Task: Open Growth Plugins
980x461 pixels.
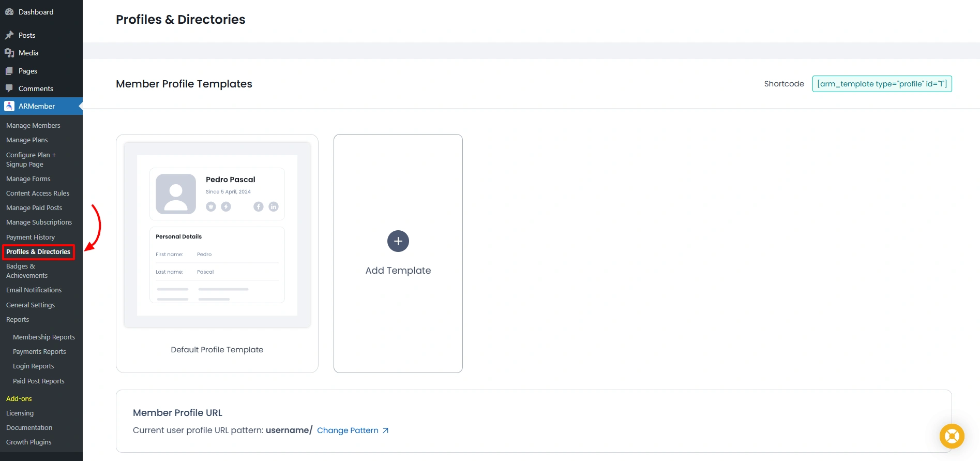Action: [x=29, y=442]
